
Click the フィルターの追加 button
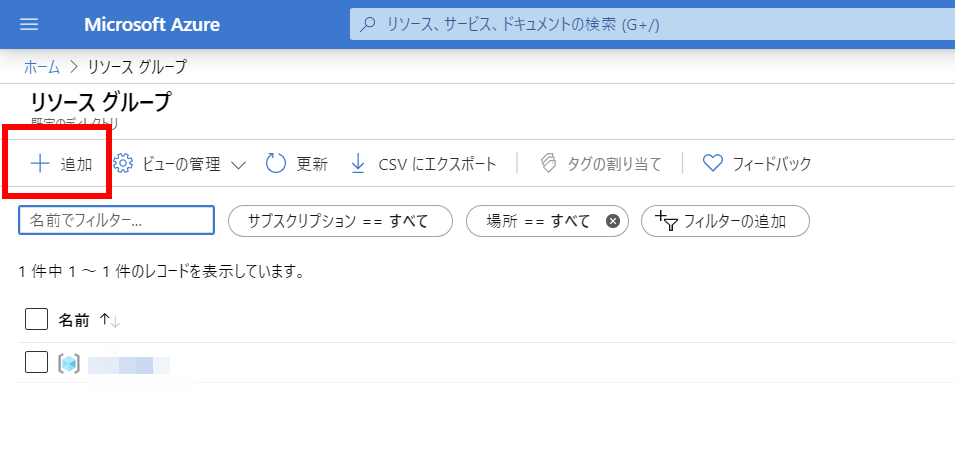pos(725,221)
